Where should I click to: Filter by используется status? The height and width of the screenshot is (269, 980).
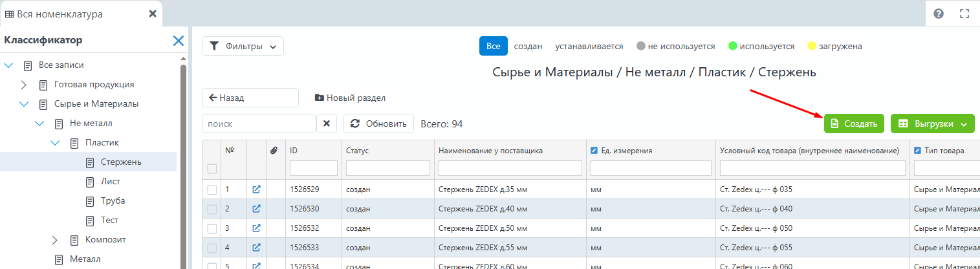point(761,46)
